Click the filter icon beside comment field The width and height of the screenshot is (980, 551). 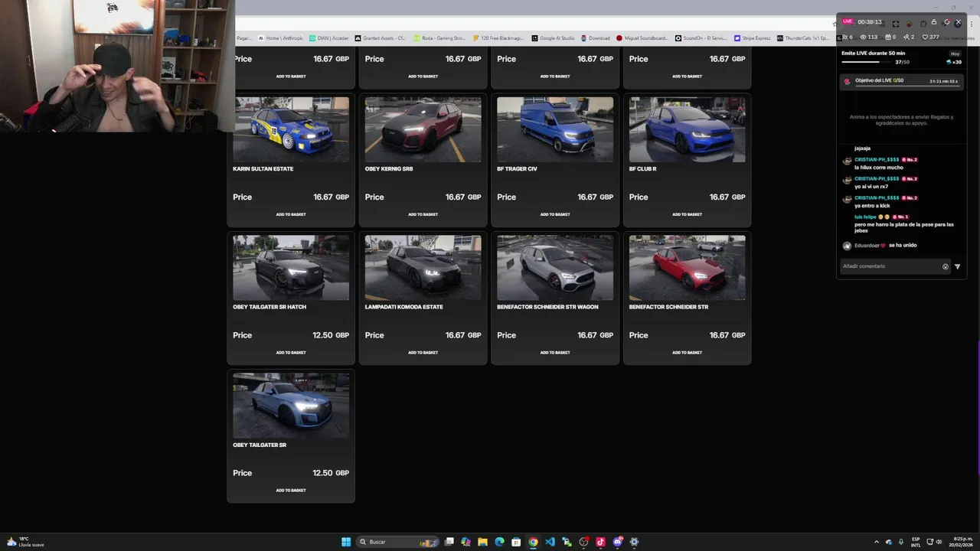[x=957, y=266]
